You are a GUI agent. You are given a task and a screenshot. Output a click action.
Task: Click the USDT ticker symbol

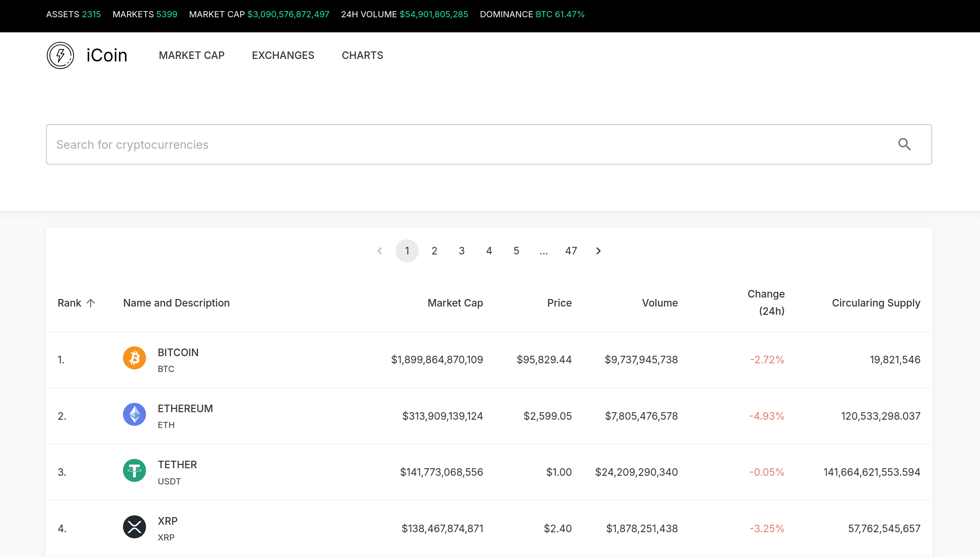point(169,482)
